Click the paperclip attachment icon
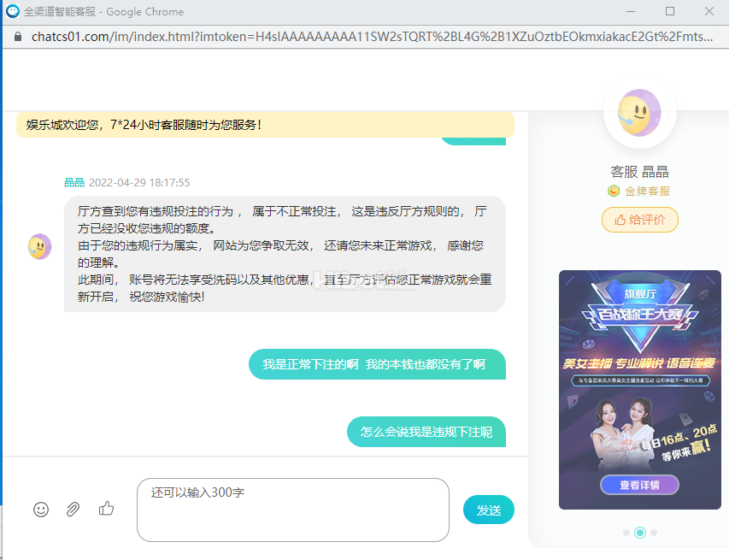 [73, 509]
